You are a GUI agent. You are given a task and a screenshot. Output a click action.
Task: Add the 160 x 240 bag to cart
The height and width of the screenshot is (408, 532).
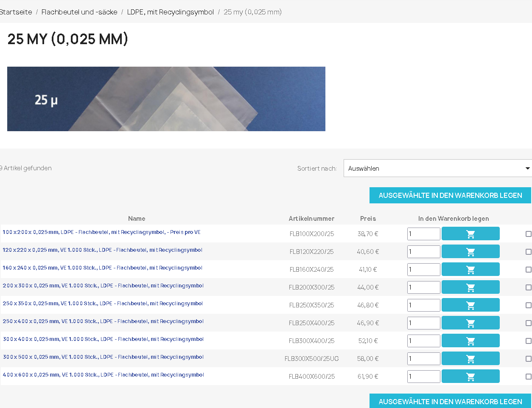point(470,270)
